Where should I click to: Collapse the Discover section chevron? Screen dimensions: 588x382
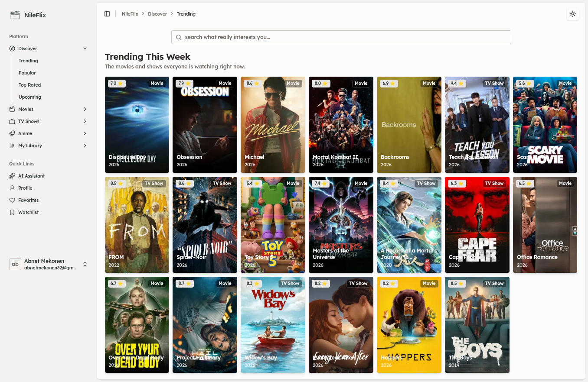(85, 49)
